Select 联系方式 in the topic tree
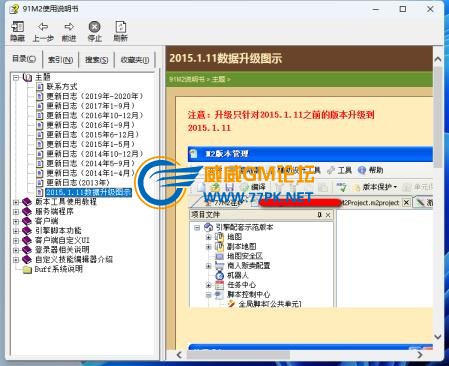Image resolution: width=449 pixels, height=366 pixels. [62, 87]
